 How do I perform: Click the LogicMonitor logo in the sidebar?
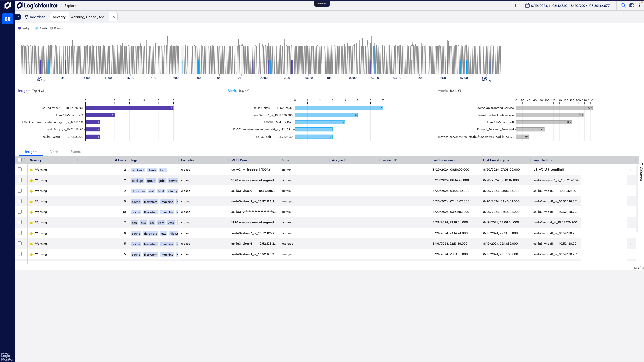(x=7, y=5)
